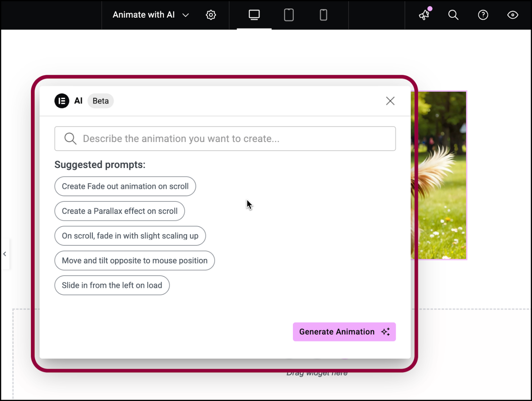532x401 pixels.
Task: Expand the collapsed left side panel
Action: pyautogui.click(x=5, y=254)
